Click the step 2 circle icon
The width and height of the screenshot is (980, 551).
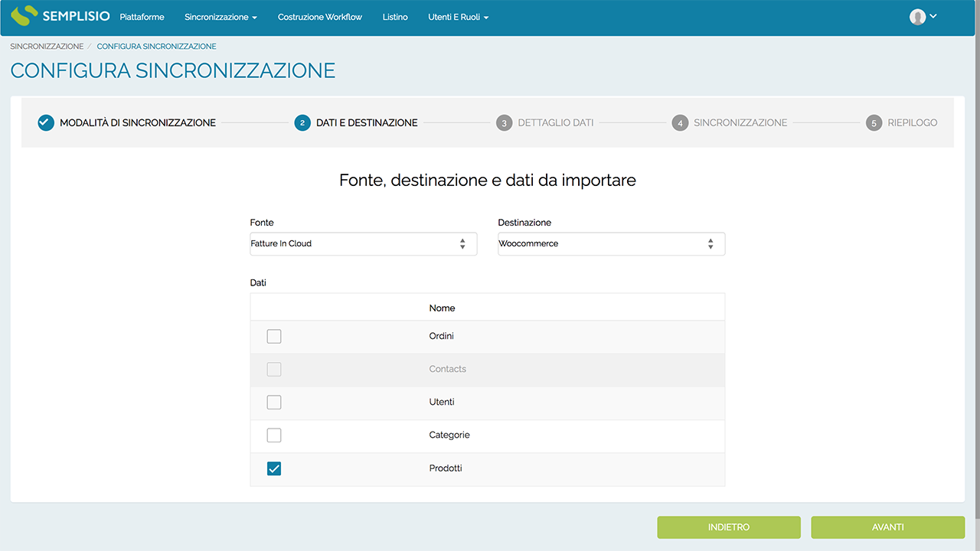[x=302, y=122]
